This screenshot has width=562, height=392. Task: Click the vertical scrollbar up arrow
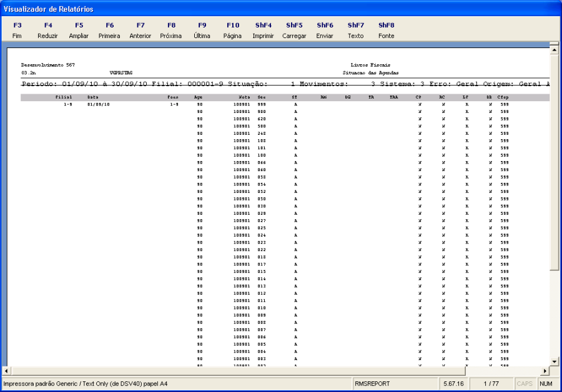click(x=554, y=50)
